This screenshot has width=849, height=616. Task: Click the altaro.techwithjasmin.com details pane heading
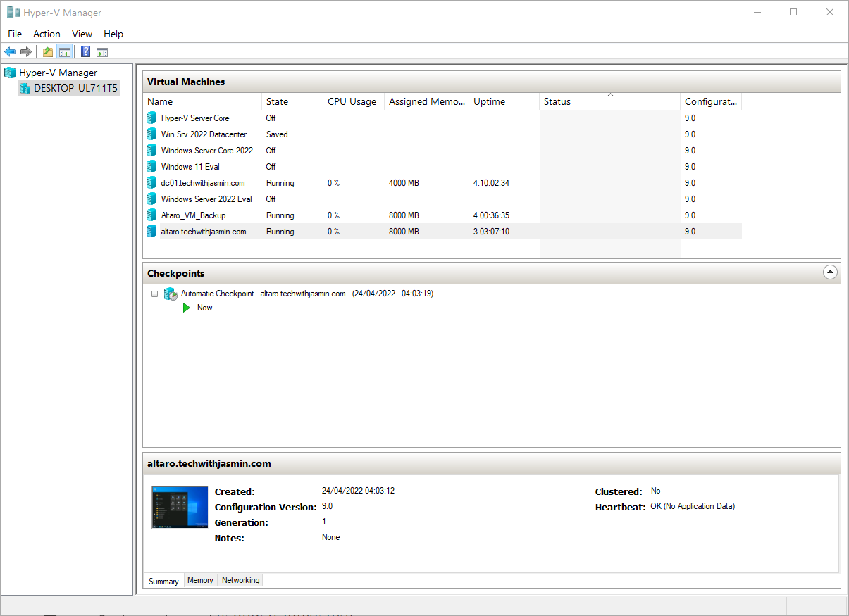pos(209,463)
